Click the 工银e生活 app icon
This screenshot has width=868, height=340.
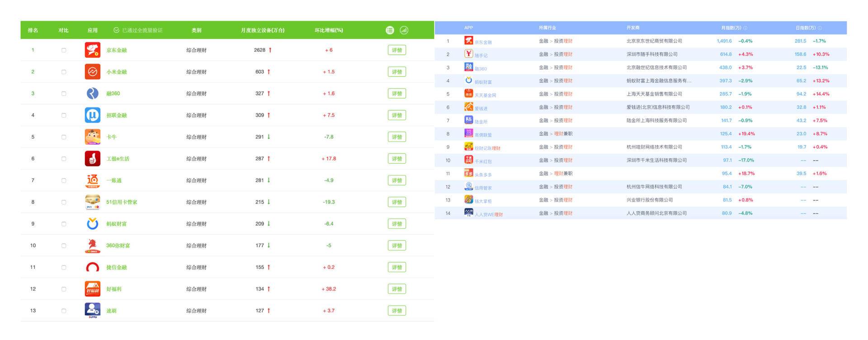coord(93,158)
